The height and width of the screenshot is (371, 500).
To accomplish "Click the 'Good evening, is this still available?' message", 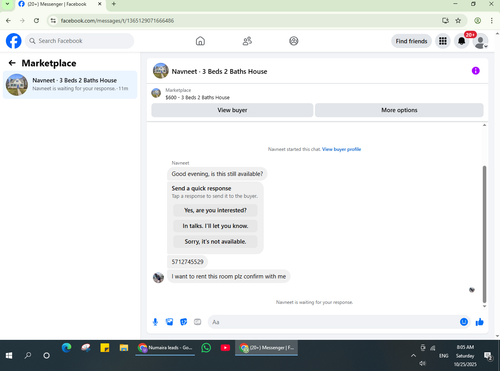I will [217, 174].
